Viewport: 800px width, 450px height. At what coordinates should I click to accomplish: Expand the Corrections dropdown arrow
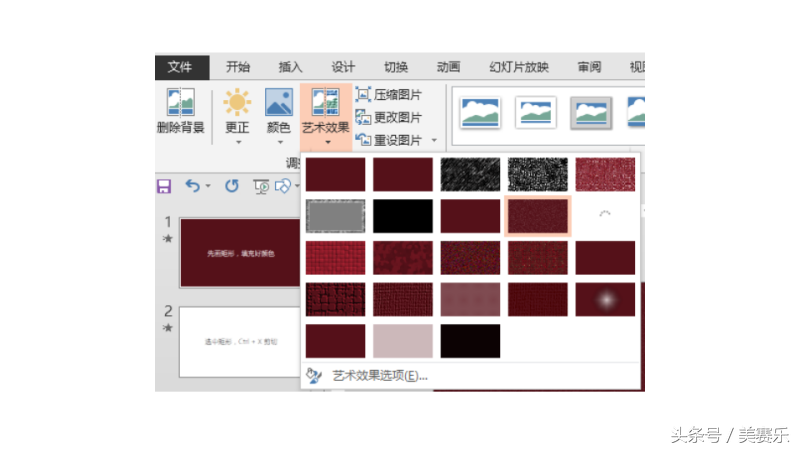[x=238, y=142]
